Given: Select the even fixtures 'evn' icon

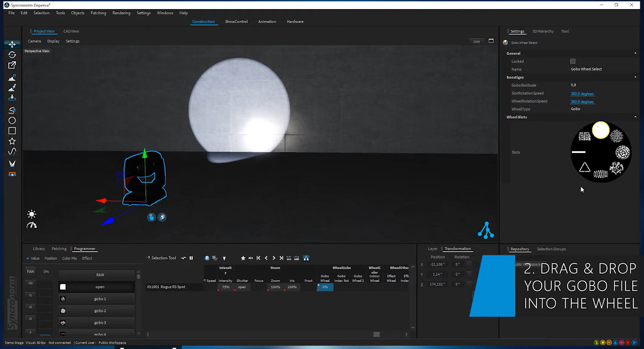Looking at the screenshot, I should (x=289, y=258).
